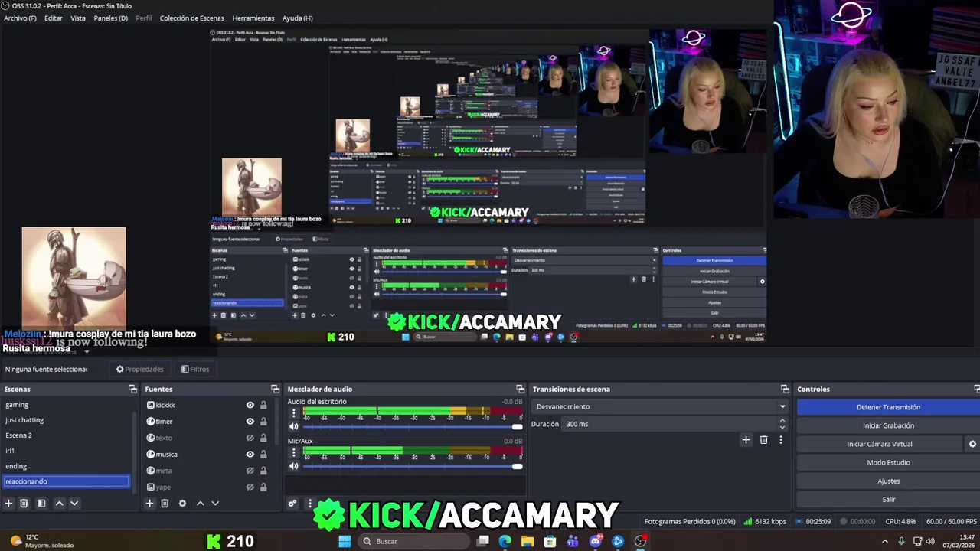Mute Audio del escritorio speaker

(x=293, y=427)
